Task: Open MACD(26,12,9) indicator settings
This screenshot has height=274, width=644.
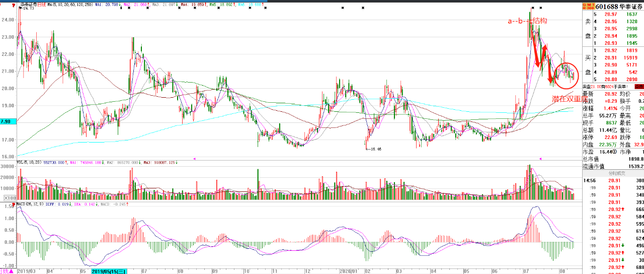Action: [30, 205]
